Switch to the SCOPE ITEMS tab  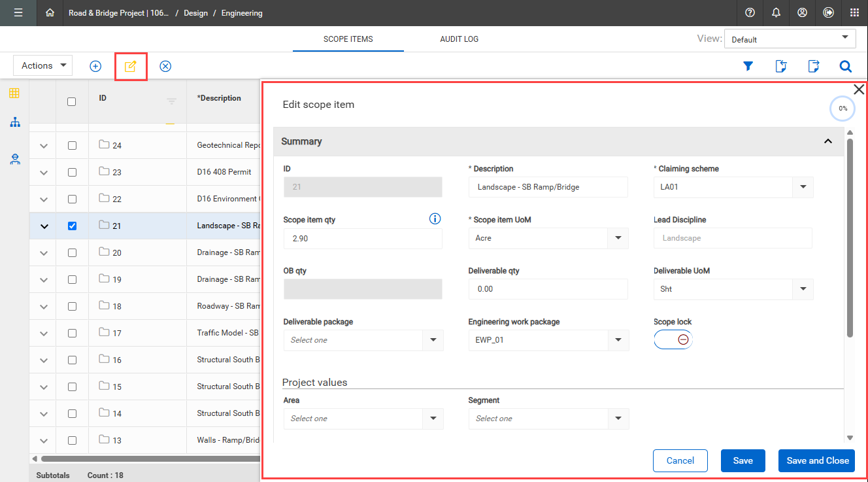[348, 39]
